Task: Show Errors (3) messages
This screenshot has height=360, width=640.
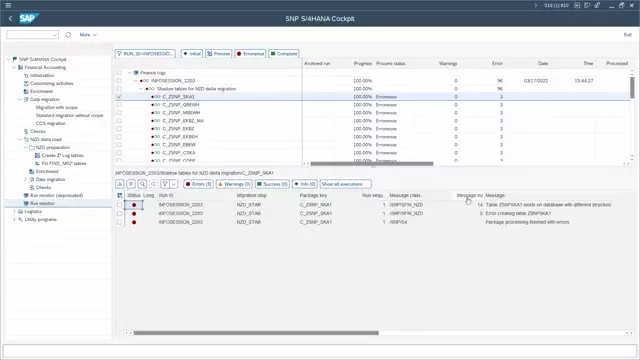Action: [198, 184]
